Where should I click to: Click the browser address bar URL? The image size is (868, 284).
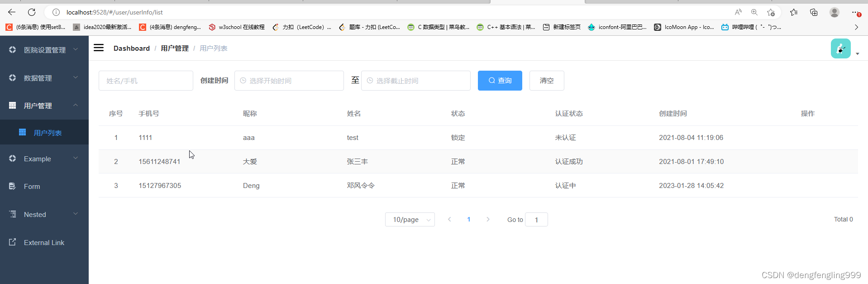click(x=114, y=12)
